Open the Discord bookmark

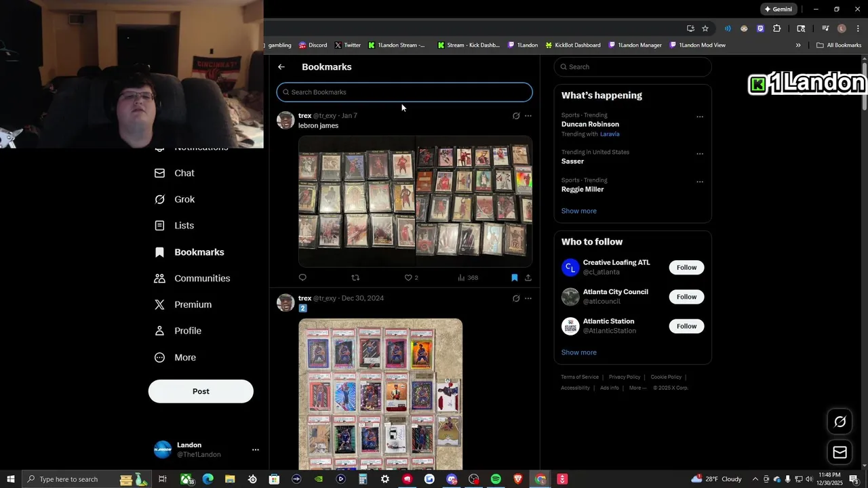click(313, 45)
